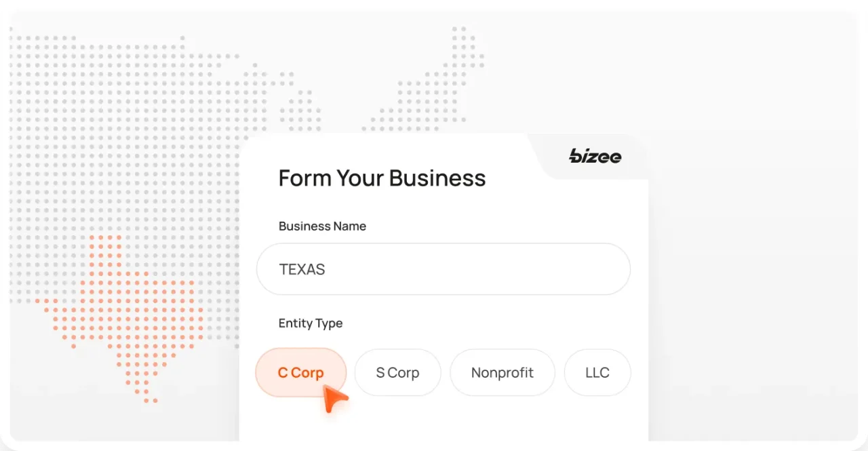The width and height of the screenshot is (868, 451).
Task: Select the text TEXAS inside the input
Action: pyautogui.click(x=302, y=269)
